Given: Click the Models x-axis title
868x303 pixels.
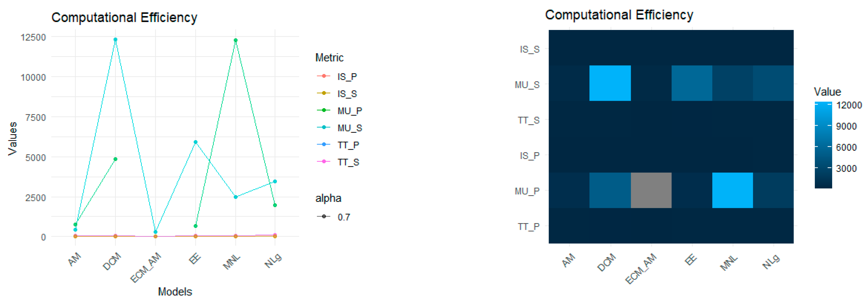Looking at the screenshot, I should coord(175,292).
